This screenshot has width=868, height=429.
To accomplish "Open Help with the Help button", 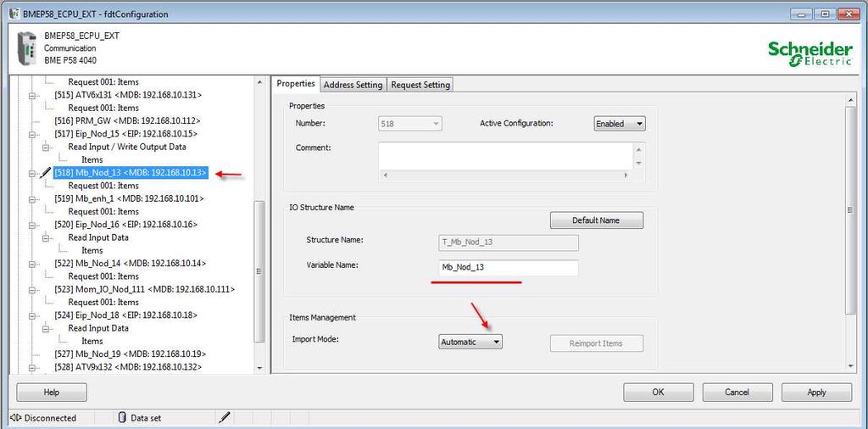I will point(52,392).
